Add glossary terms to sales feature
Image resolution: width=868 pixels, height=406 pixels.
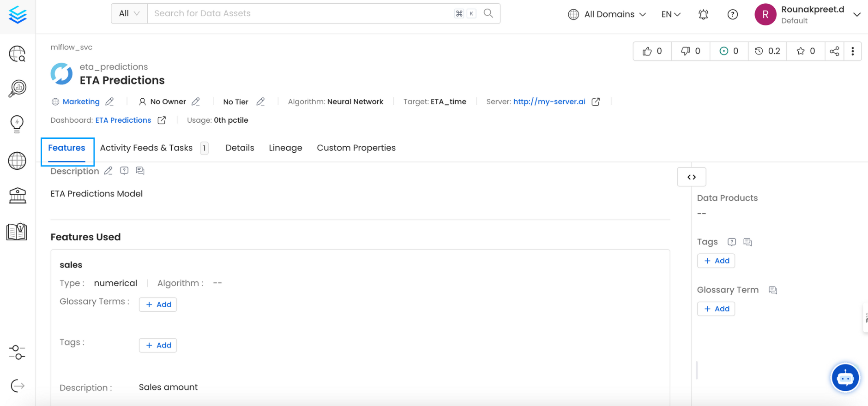point(158,304)
